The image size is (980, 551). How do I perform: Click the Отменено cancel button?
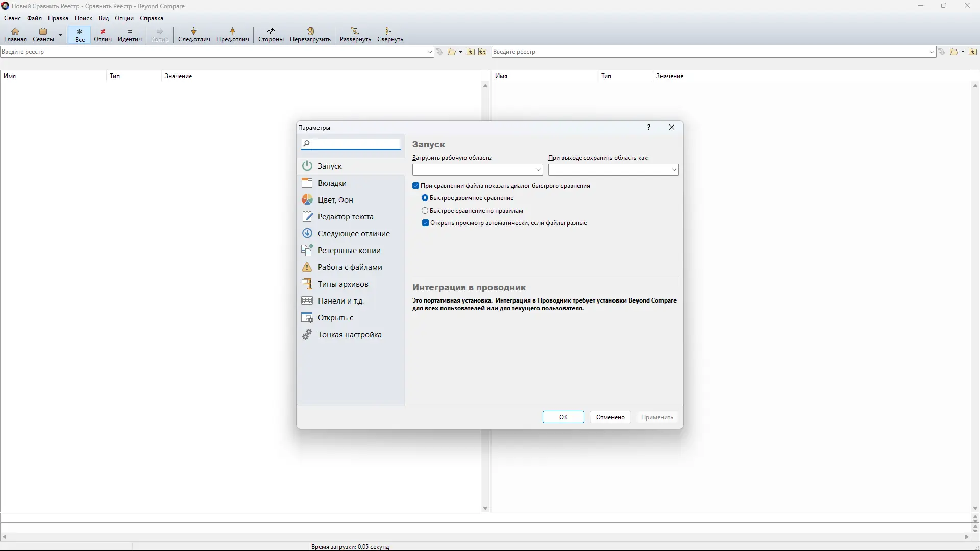[610, 417]
